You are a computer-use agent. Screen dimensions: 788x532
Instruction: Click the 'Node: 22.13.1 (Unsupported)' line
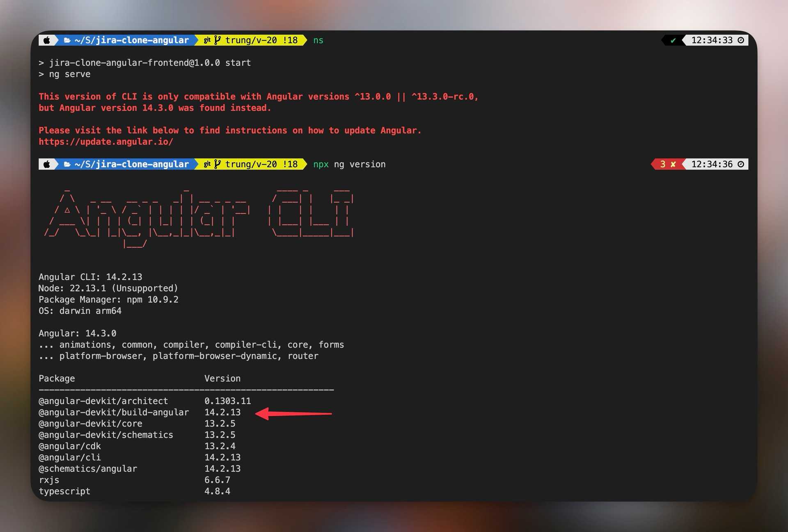(x=108, y=288)
